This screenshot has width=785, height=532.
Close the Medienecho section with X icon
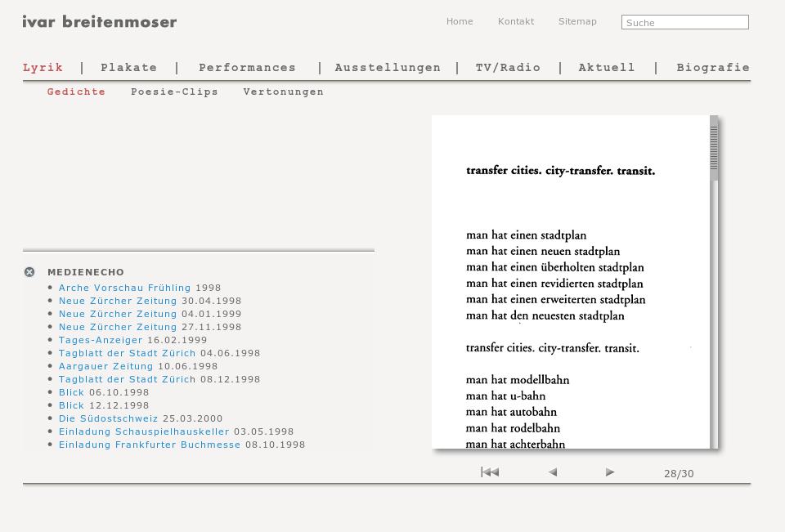[29, 272]
